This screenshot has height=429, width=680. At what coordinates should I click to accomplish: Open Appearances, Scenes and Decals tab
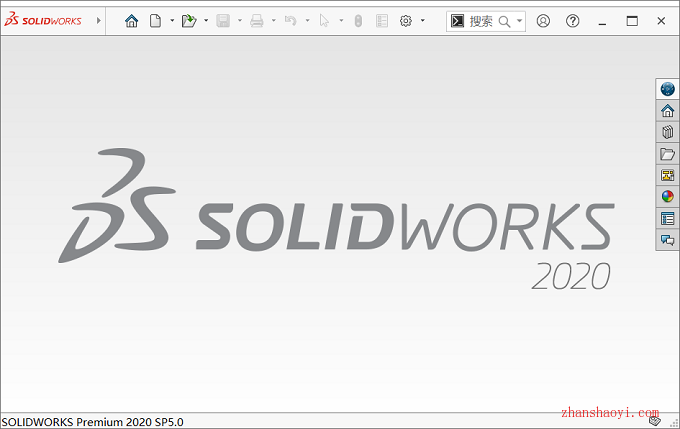tap(667, 196)
